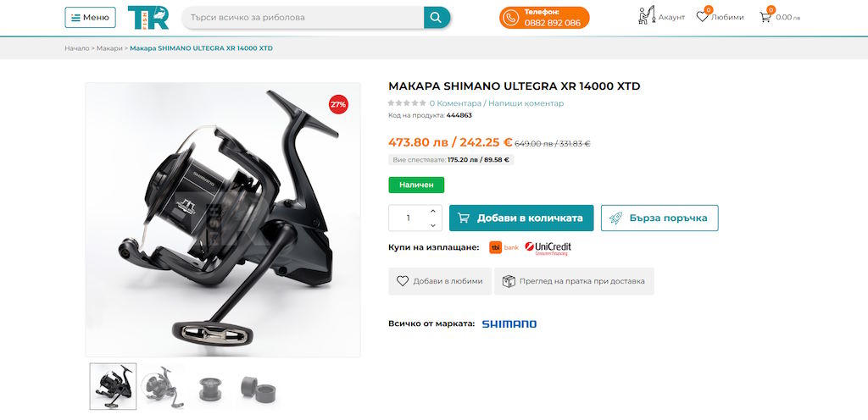This screenshot has height=420, width=868.
Task: Decrease quantity with the down arrow
Action: coord(433,225)
